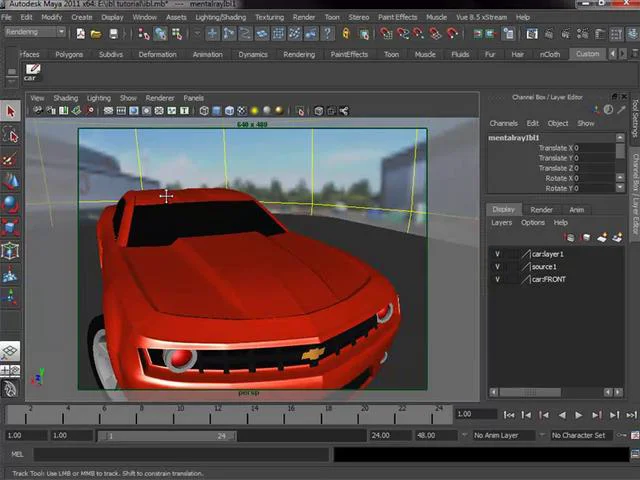The image size is (640, 480).
Task: Toggle visibility of carsFRONT layer
Action: click(497, 279)
